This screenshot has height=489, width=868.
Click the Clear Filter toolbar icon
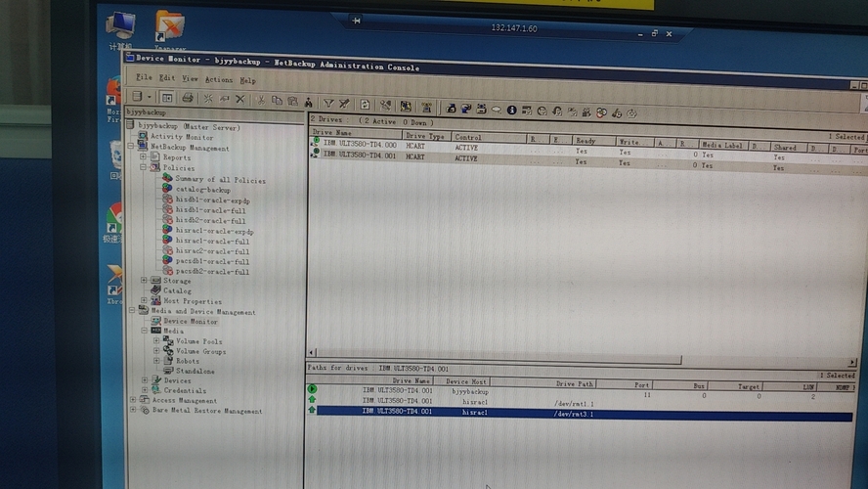pyautogui.click(x=344, y=103)
